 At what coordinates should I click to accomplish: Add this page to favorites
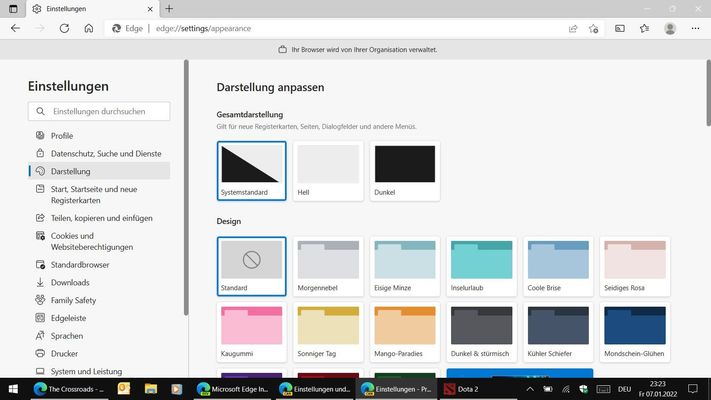(x=594, y=29)
